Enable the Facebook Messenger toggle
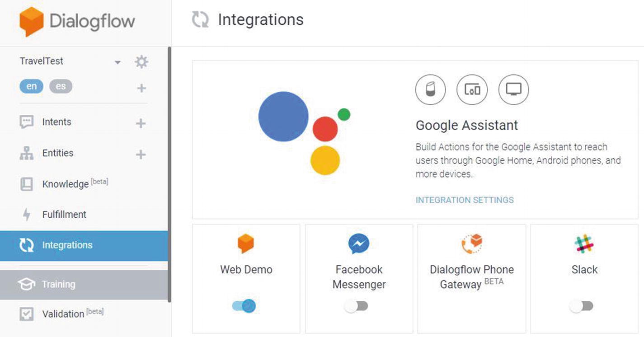Viewport: 644px width, 337px height. [x=357, y=306]
